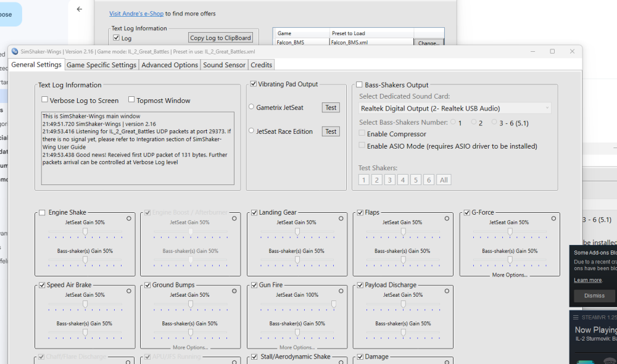
Task: Click the Gun Fire JetSeat Gain slider handle
Action: tap(334, 302)
